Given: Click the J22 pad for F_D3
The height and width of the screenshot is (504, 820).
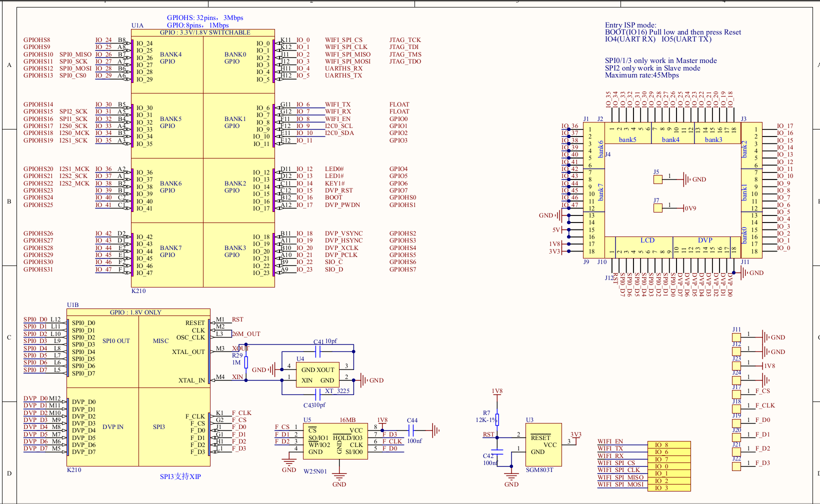Looking at the screenshot, I should pos(736,466).
